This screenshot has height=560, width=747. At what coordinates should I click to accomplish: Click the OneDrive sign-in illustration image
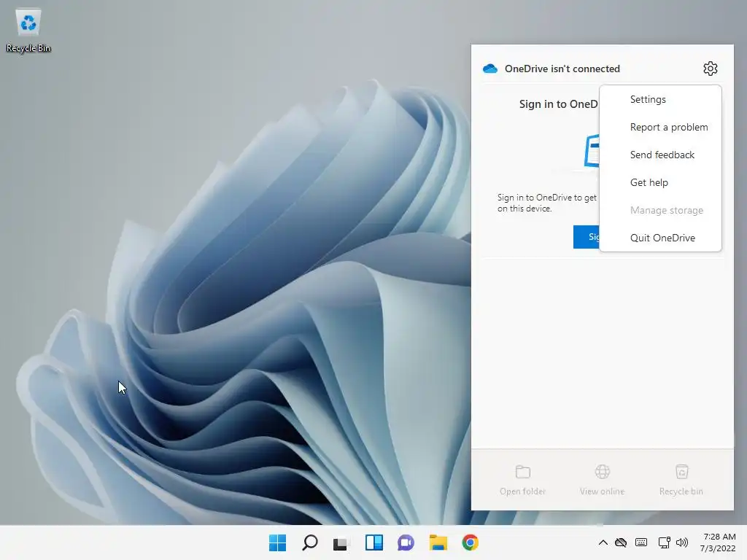pyautogui.click(x=591, y=151)
